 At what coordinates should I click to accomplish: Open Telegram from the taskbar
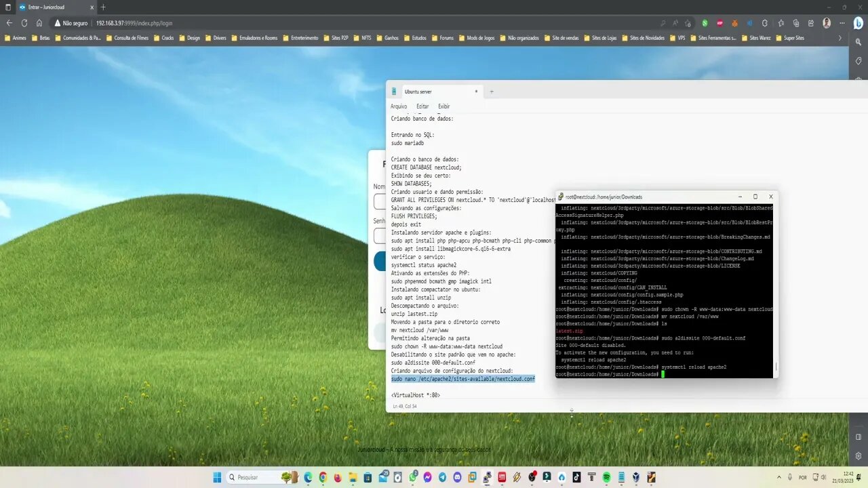click(442, 477)
